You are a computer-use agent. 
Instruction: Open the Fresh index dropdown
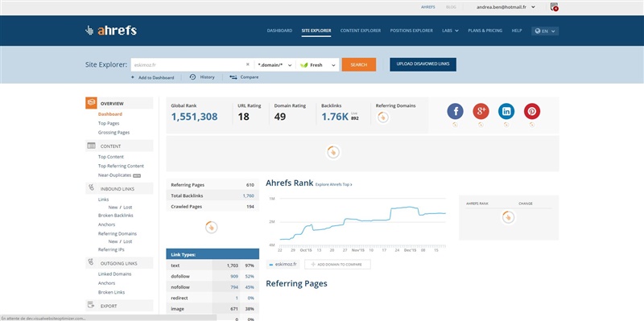[318, 65]
